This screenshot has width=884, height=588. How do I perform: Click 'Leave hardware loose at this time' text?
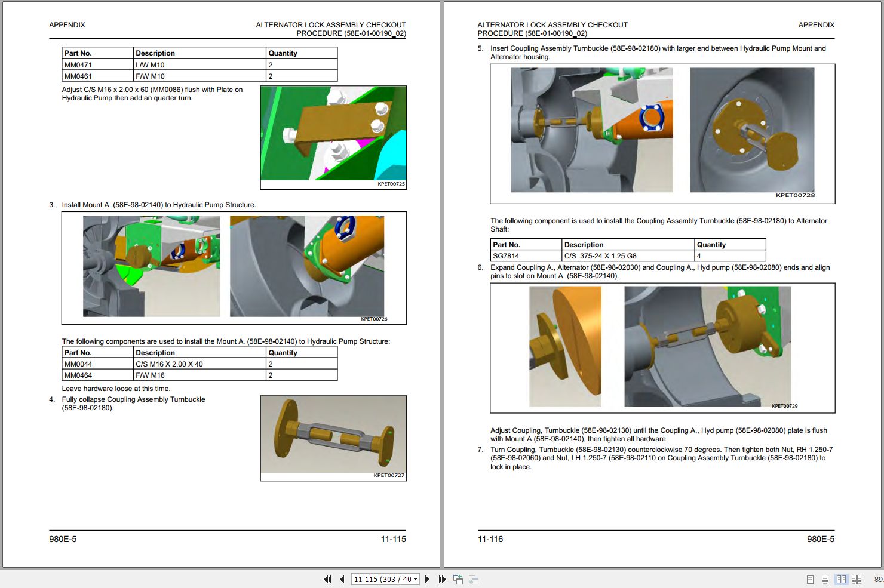tap(116, 389)
